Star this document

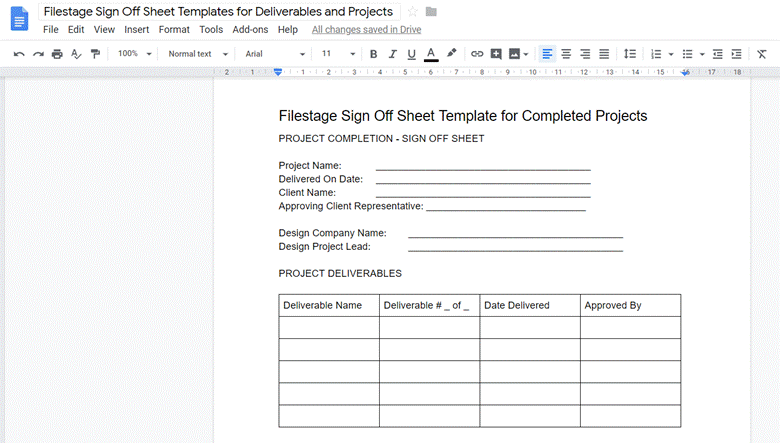coord(412,11)
